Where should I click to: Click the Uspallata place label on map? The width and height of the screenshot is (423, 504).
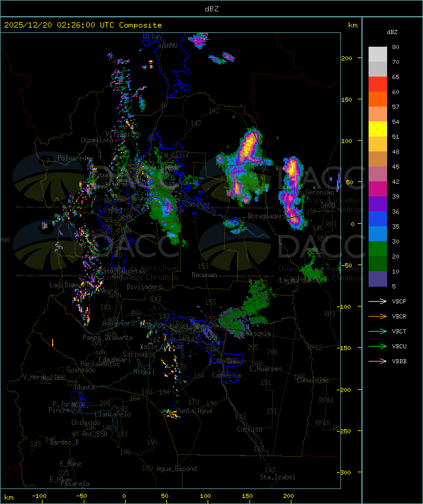(97, 140)
